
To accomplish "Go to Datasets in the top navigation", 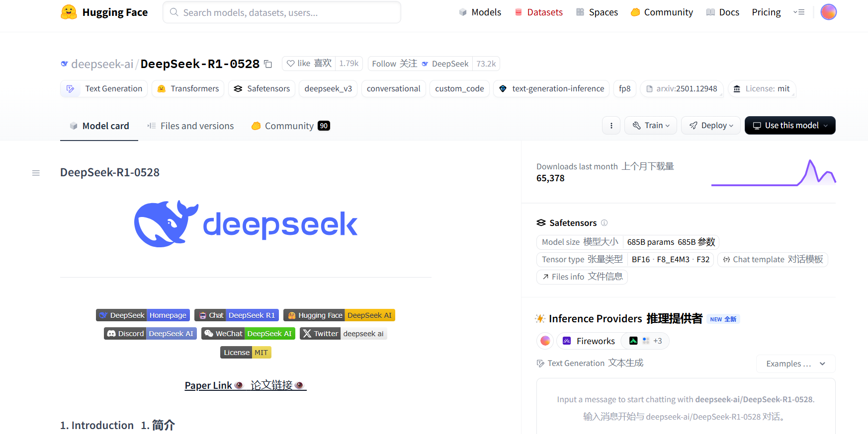I will click(x=538, y=12).
